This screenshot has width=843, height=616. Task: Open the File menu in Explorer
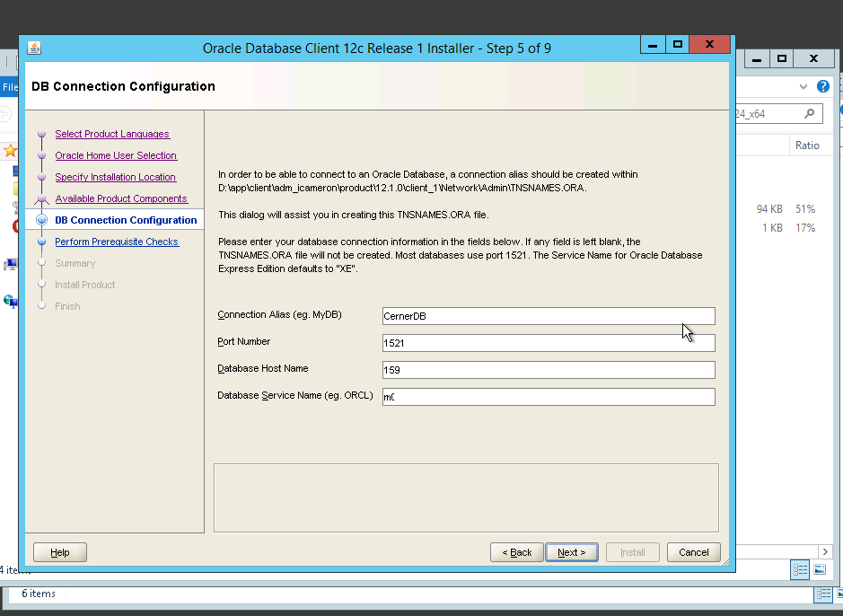[9, 87]
